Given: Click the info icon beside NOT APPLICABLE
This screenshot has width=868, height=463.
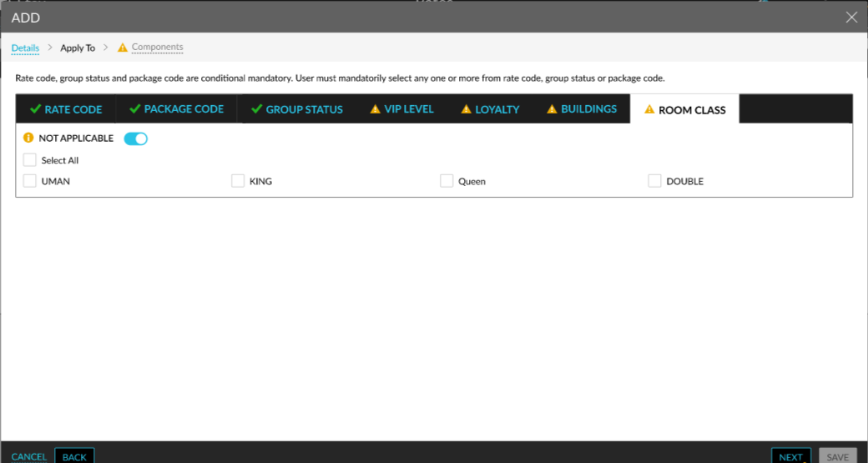Looking at the screenshot, I should pos(28,138).
